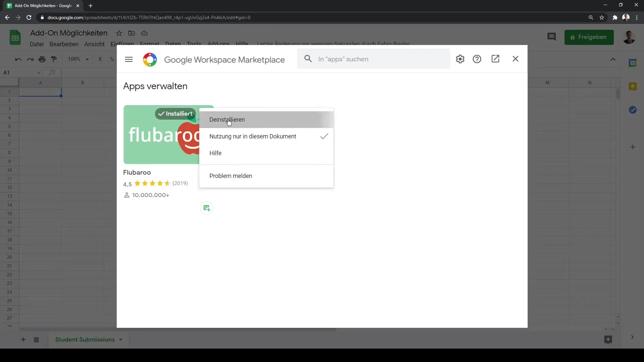Go back in Chrome
This screenshot has height=362, width=644.
click(x=7, y=17)
